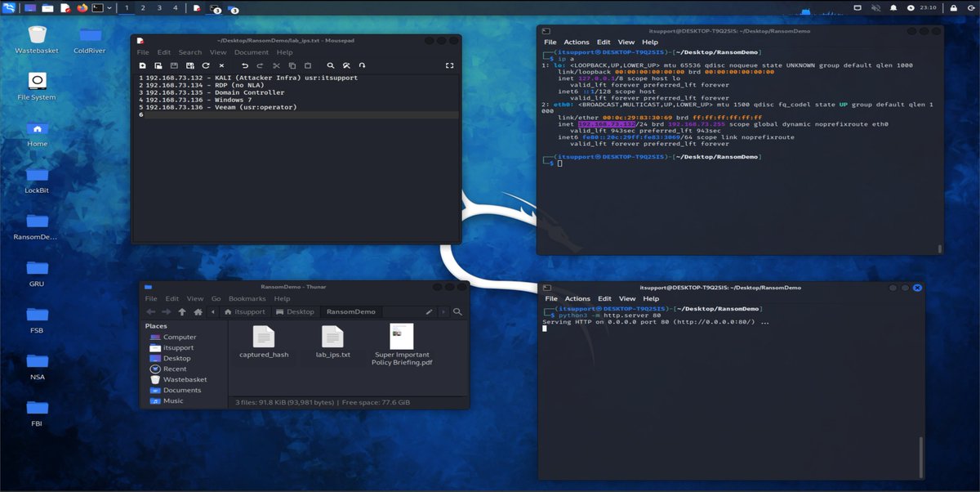Click the notification bell in the panel
980x492 pixels.
click(893, 8)
